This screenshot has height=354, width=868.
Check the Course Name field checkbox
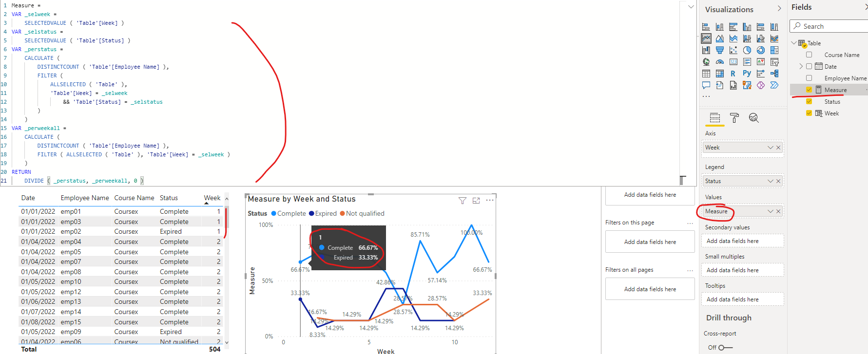tap(809, 55)
